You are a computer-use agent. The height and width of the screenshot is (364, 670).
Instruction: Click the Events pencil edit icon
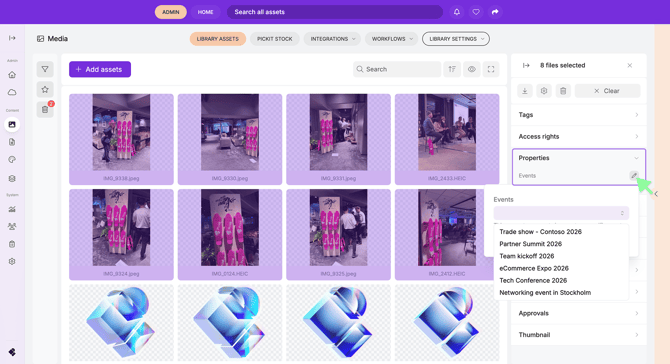pos(634,176)
